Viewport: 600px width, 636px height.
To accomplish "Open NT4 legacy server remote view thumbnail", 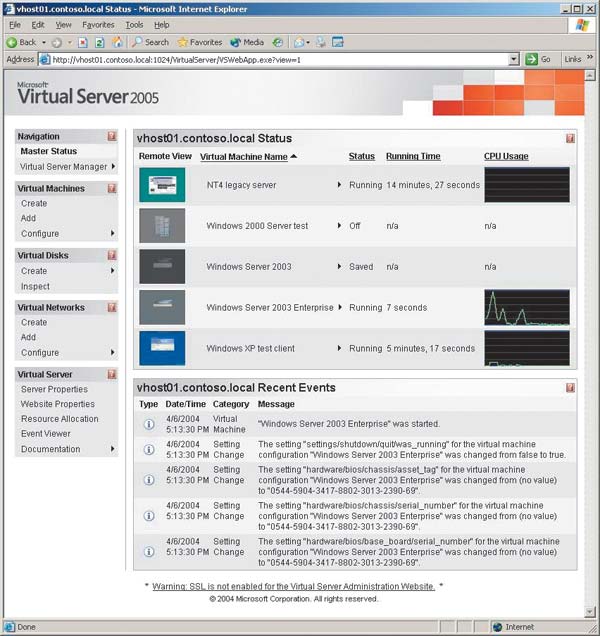I will (x=162, y=185).
